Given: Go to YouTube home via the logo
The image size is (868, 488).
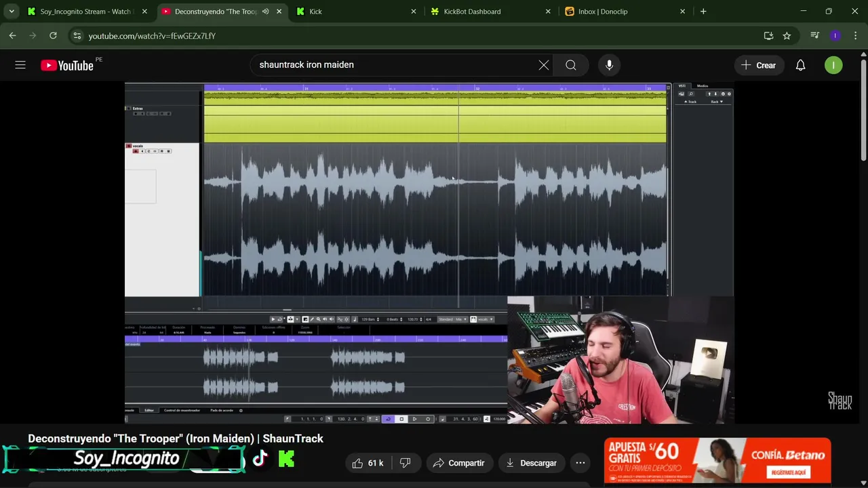Looking at the screenshot, I should coord(67,65).
